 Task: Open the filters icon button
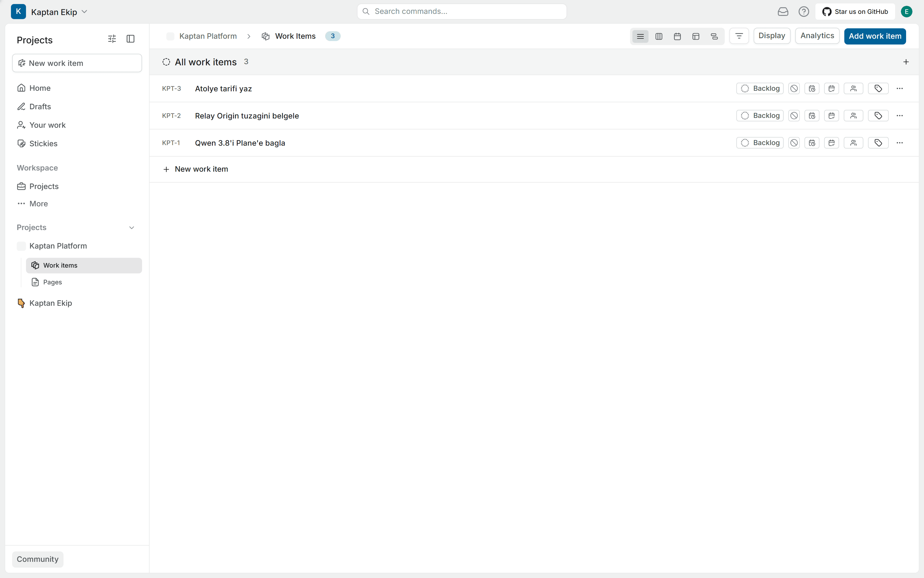[x=739, y=36]
